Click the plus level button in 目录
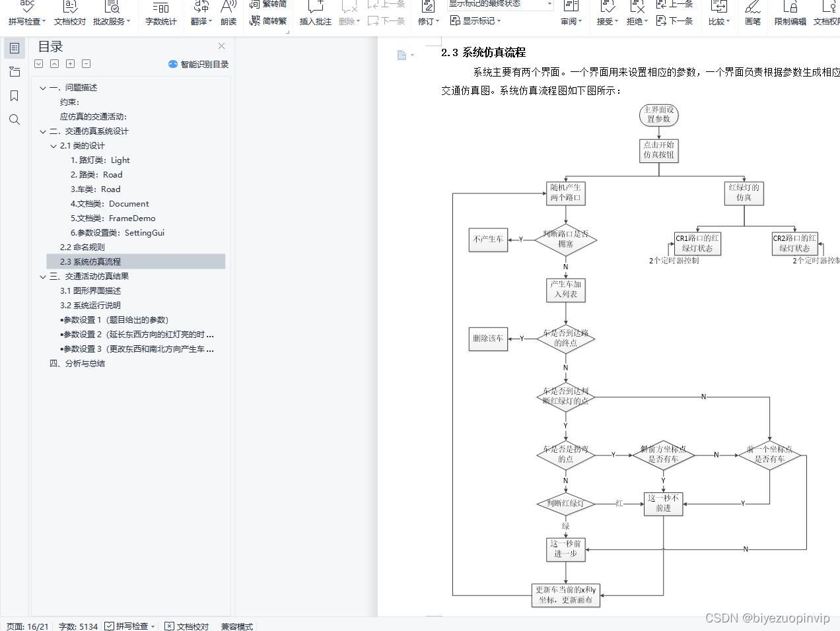Screen dimensions: 840x631 click(x=71, y=64)
